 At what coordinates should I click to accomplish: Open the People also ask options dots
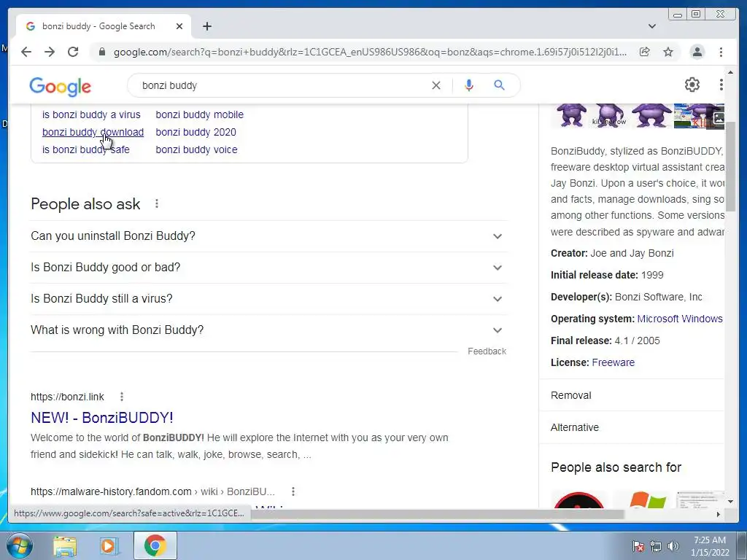(157, 204)
